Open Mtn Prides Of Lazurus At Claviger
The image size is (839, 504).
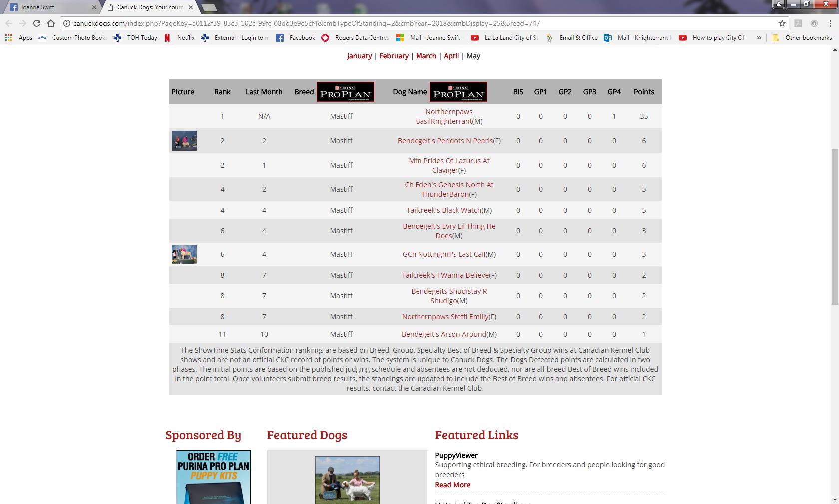(449, 165)
